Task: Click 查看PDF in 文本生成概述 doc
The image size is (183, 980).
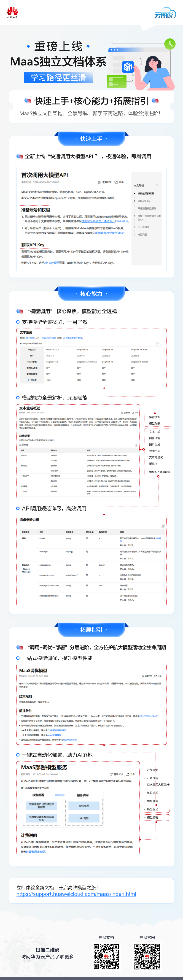Action: tap(126, 412)
